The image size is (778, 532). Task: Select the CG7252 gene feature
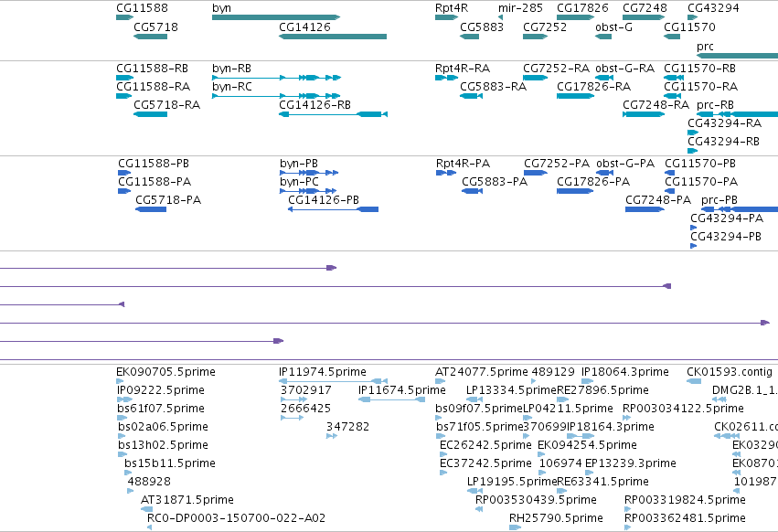535,37
